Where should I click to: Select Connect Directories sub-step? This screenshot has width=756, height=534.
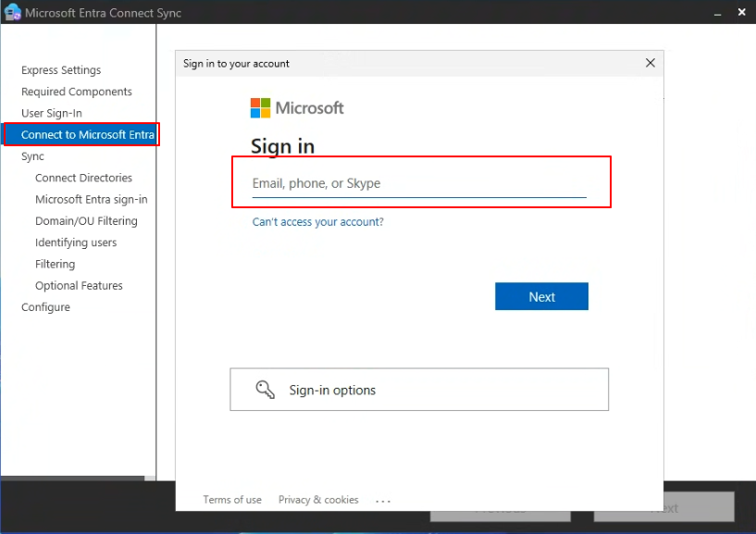click(x=83, y=178)
